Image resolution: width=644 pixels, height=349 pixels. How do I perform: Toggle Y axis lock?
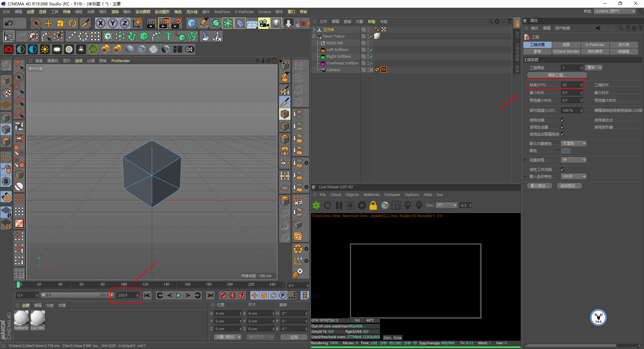click(112, 23)
